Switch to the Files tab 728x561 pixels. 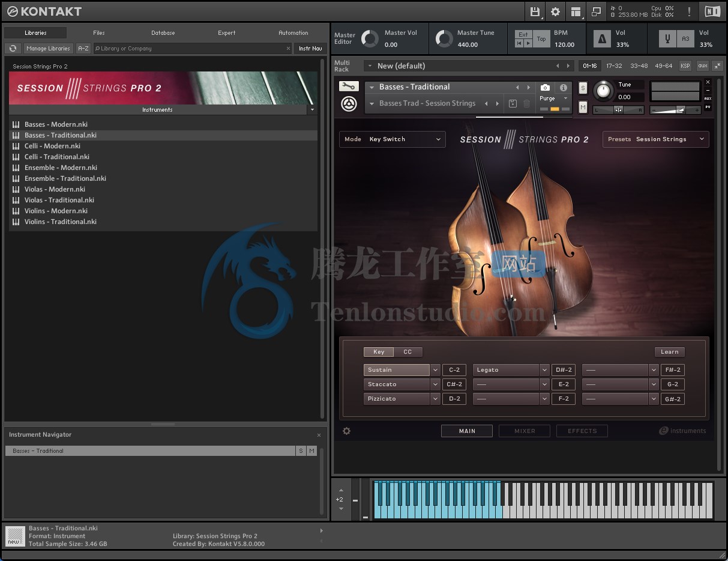[99, 33]
